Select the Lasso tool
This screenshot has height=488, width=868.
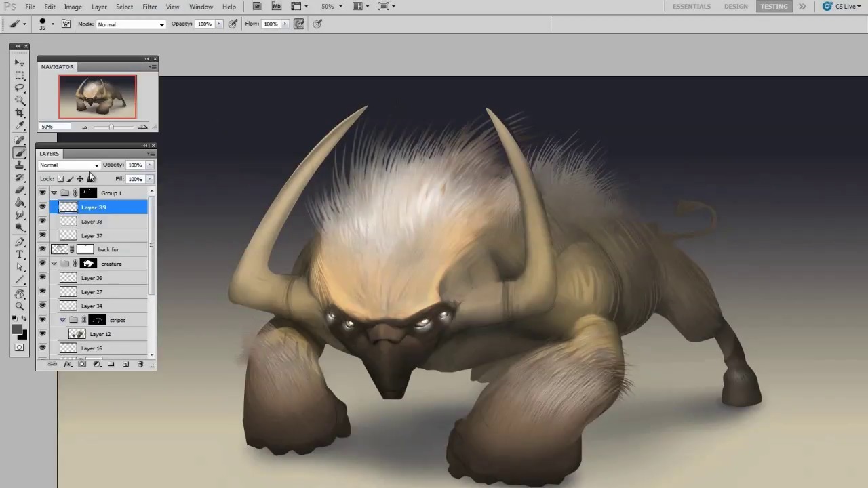(20, 87)
